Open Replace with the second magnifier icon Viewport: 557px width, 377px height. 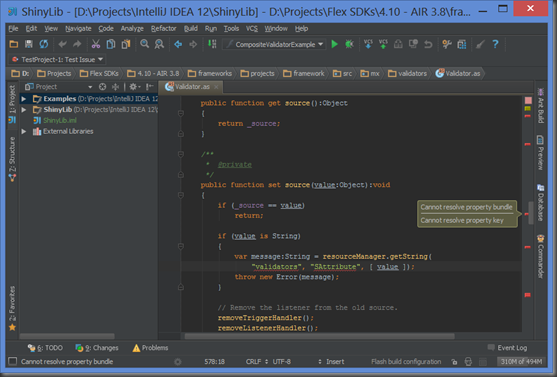coord(159,44)
